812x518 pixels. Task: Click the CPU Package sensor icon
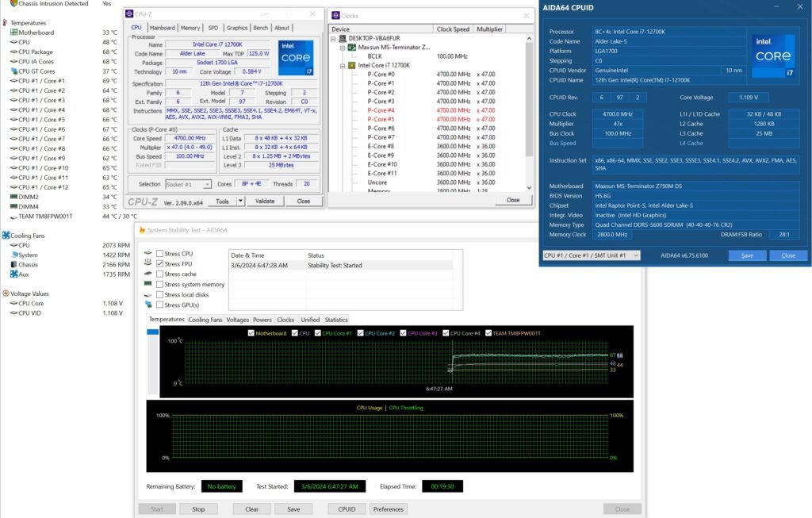point(14,52)
